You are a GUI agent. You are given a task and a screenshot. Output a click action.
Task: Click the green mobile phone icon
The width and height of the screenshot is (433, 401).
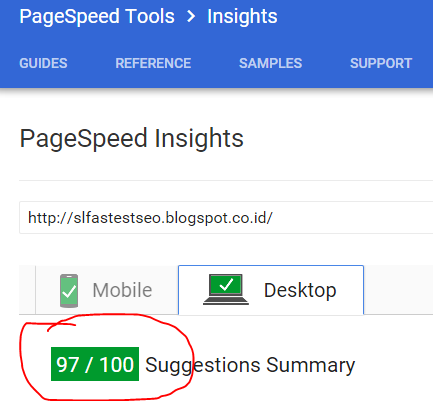tap(69, 291)
